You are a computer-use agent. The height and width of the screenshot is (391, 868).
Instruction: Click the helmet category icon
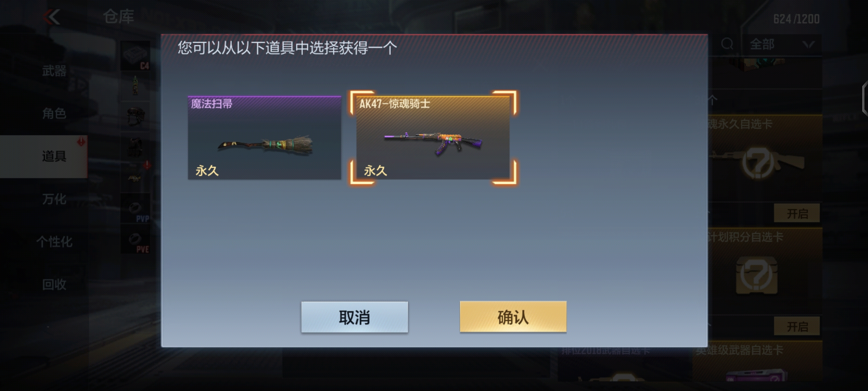click(135, 117)
